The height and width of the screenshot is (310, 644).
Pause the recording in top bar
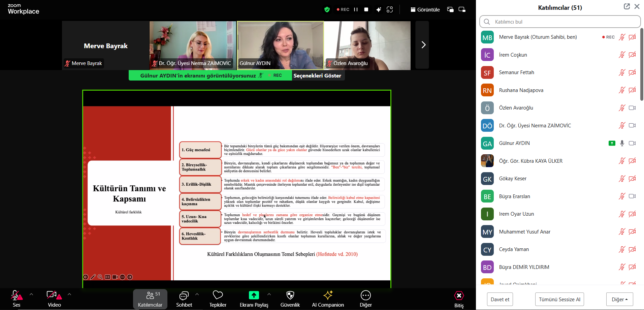(x=356, y=9)
